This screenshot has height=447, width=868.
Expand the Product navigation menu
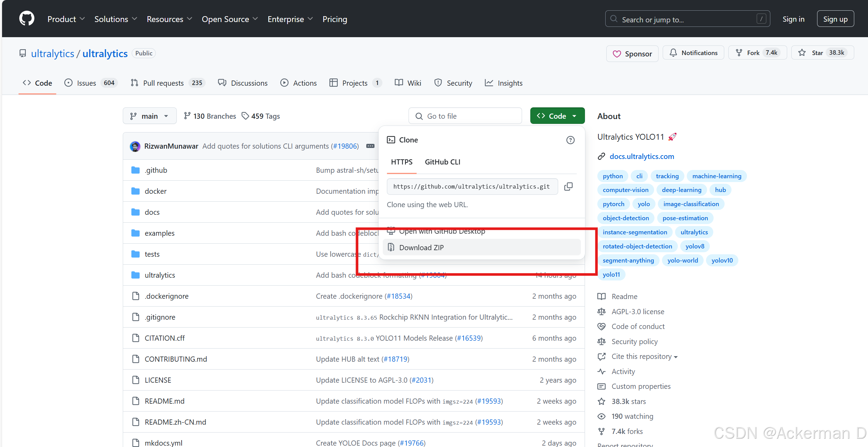[x=66, y=19]
